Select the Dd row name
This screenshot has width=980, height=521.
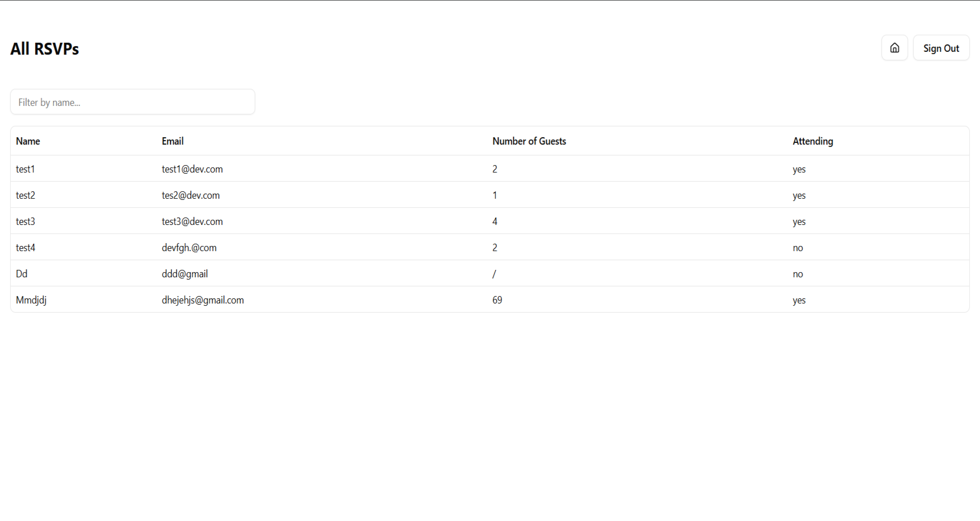click(x=22, y=274)
